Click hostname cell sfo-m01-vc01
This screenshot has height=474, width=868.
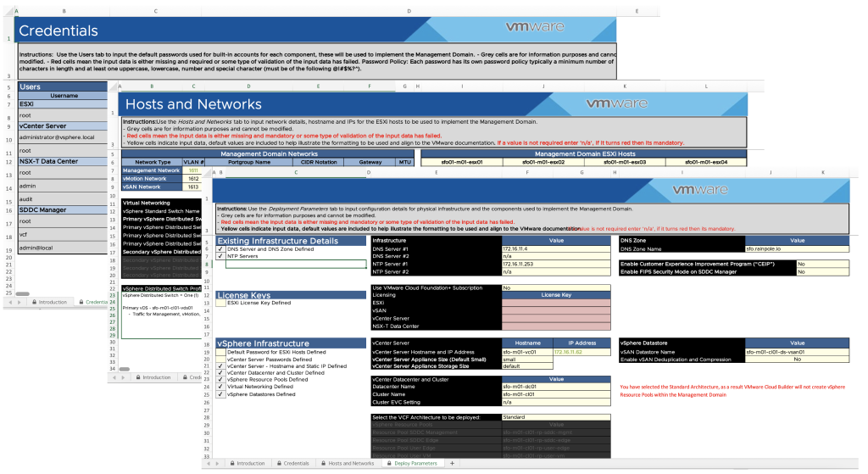pos(527,352)
